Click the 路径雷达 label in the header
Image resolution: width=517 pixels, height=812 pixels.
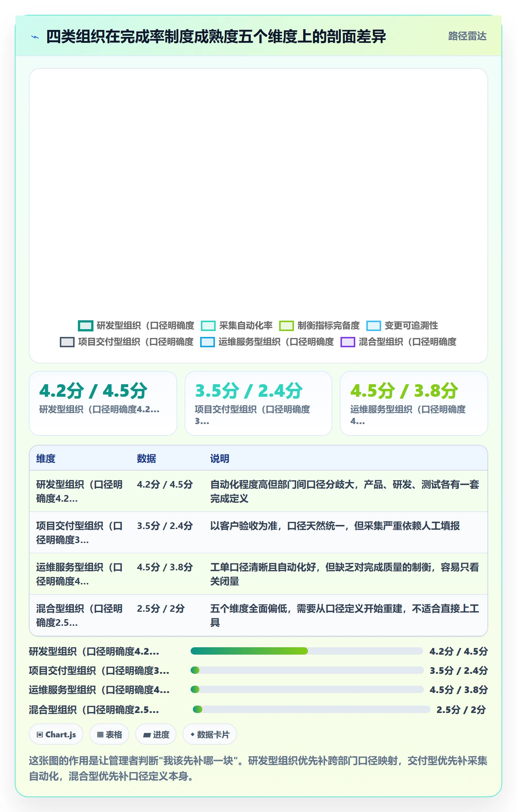pos(467,36)
